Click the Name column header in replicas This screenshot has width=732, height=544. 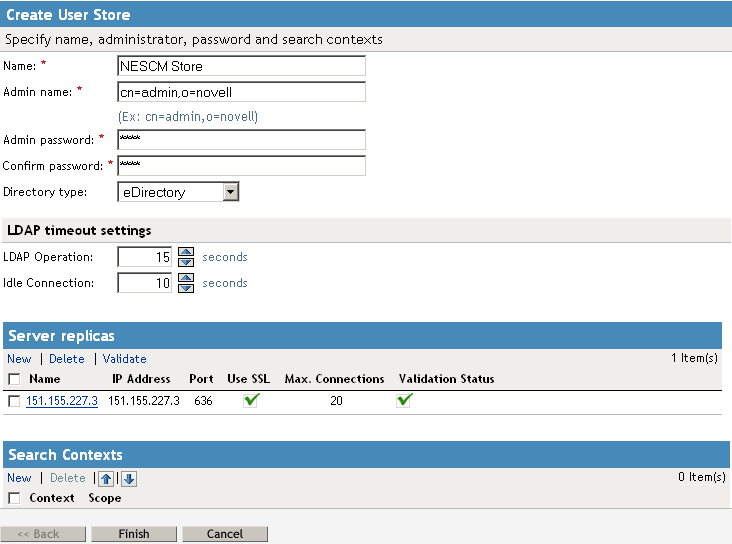(45, 379)
